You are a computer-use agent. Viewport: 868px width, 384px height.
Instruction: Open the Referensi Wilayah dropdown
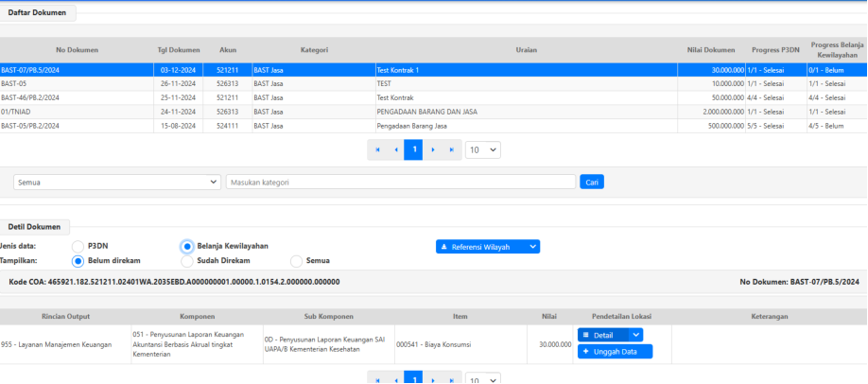tap(487, 247)
